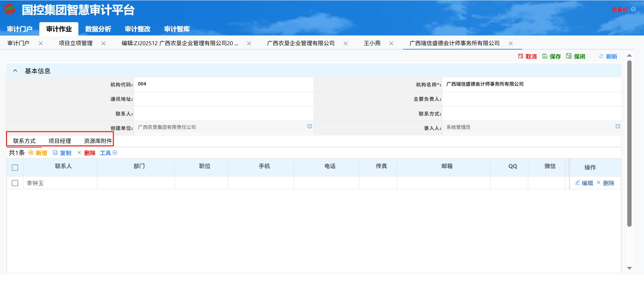Tick the select-all checkbox in table header
This screenshot has width=644, height=281.
click(15, 167)
